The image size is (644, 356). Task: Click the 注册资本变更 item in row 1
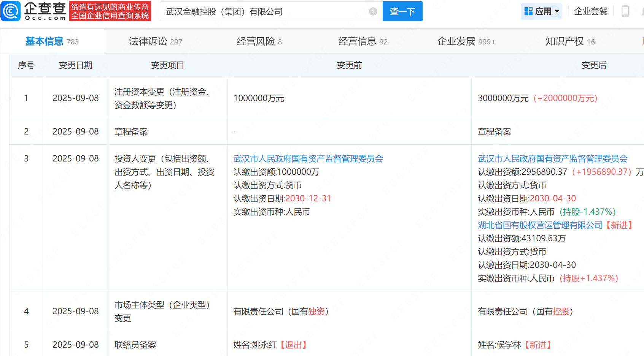click(x=164, y=98)
